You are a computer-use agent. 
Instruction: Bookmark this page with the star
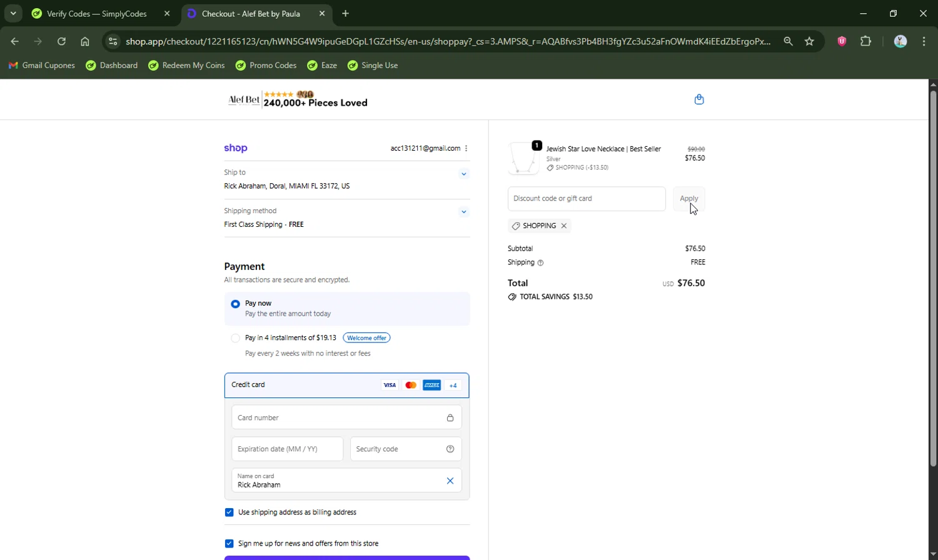point(810,41)
